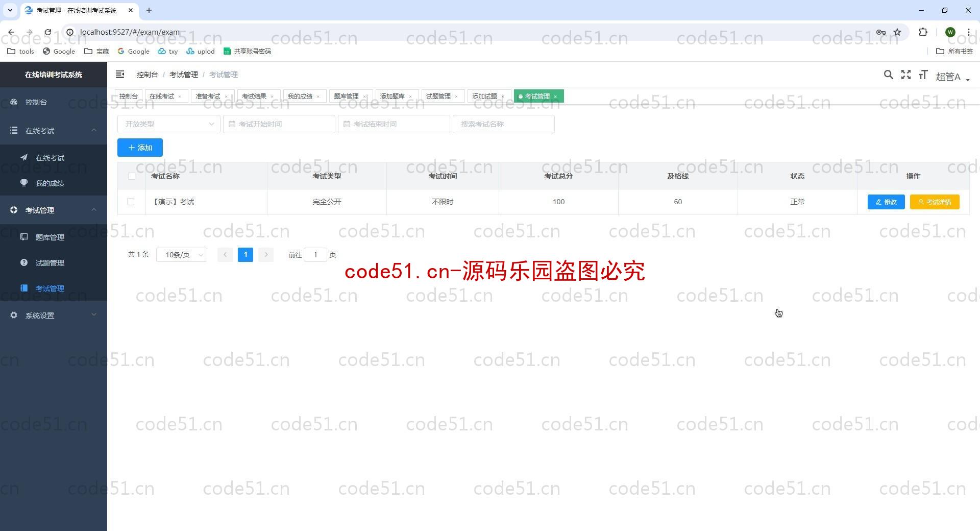Open 我的成绩 in sidebar
The image size is (980, 531).
pos(54,183)
